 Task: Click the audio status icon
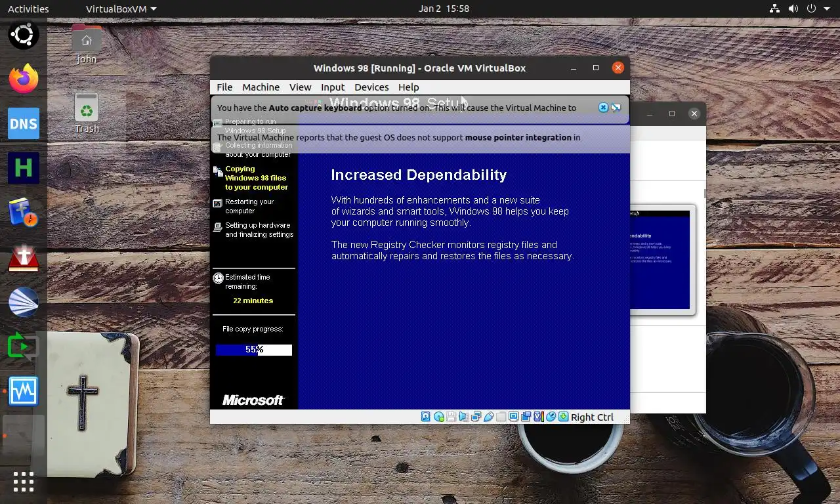[x=464, y=417]
